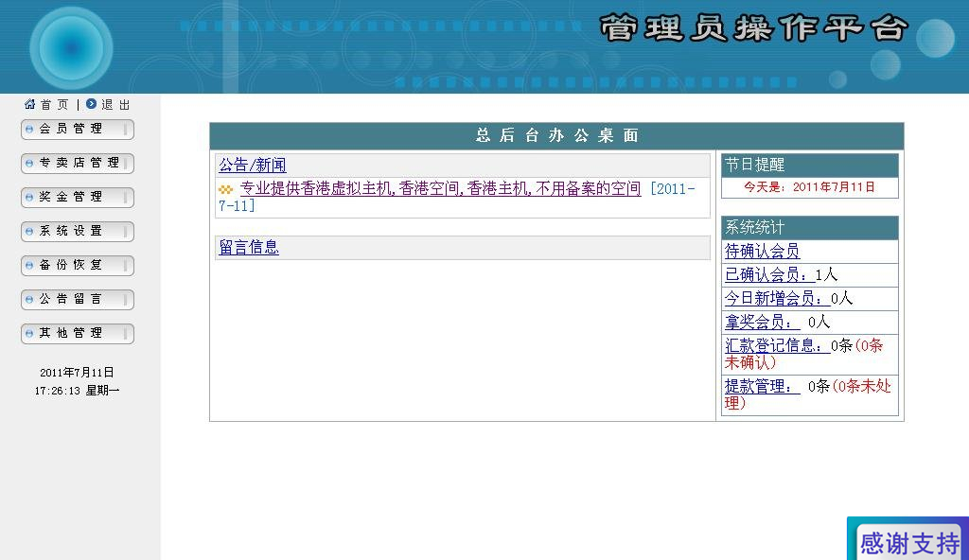Click the red 0条未确认 text
This screenshot has height=560, width=969.
[x=803, y=354]
